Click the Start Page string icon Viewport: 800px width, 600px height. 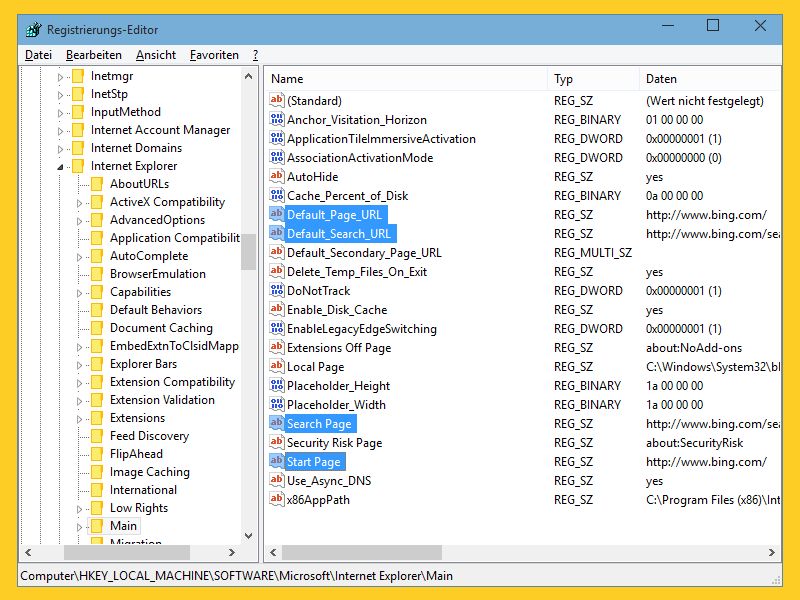click(x=277, y=461)
